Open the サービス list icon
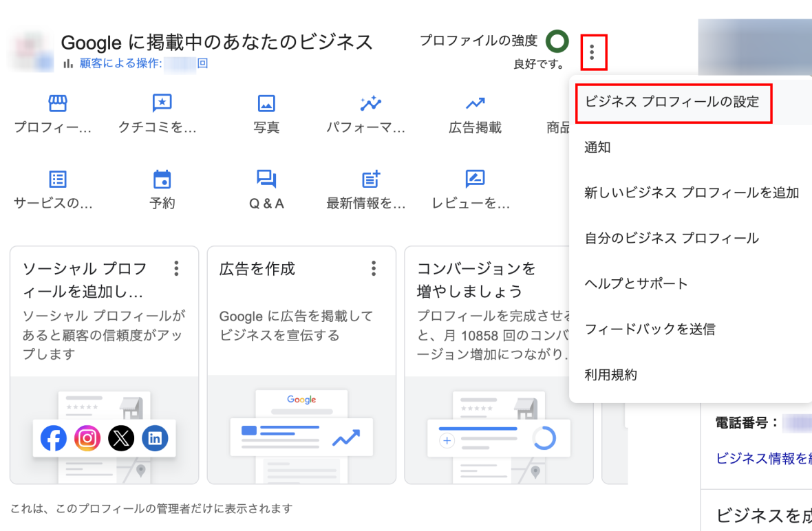The width and height of the screenshot is (812, 531). [58, 180]
